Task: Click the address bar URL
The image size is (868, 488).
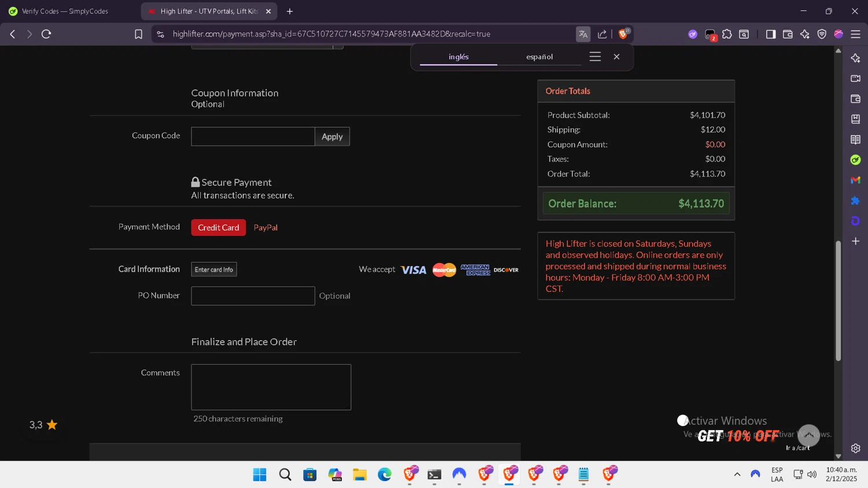Action: tap(332, 34)
